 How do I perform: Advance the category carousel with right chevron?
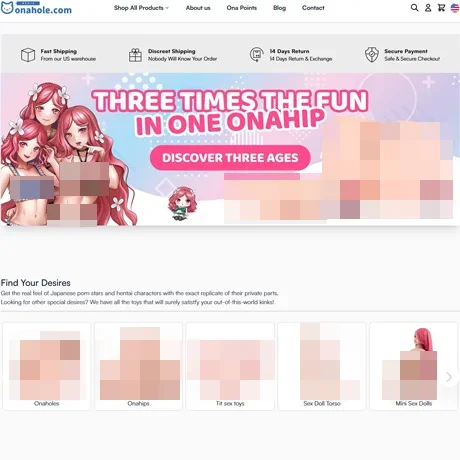click(x=449, y=377)
